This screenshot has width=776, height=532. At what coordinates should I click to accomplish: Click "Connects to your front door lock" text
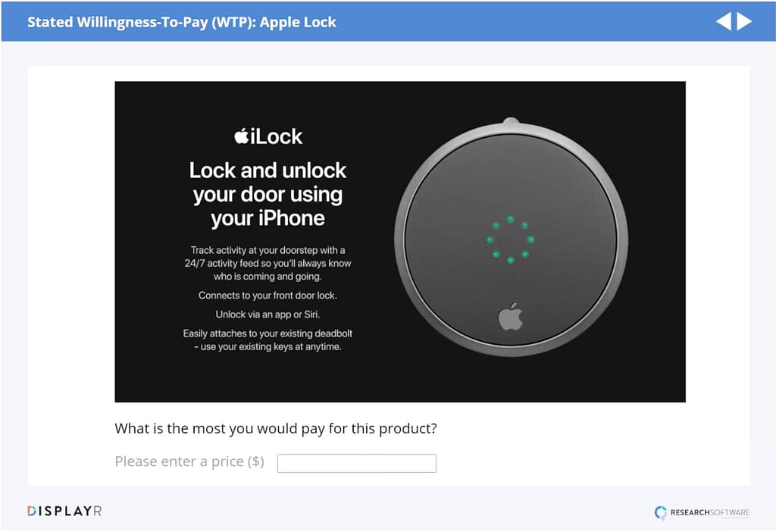[x=268, y=295]
